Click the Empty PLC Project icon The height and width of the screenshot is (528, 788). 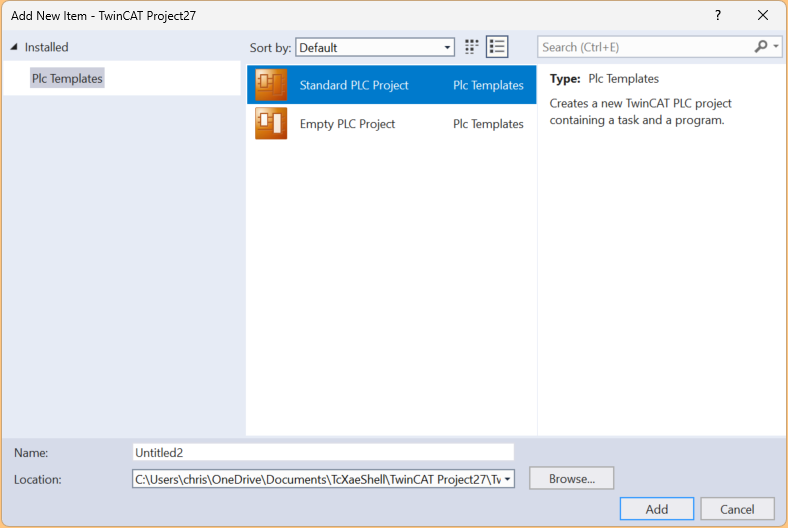pyautogui.click(x=271, y=124)
